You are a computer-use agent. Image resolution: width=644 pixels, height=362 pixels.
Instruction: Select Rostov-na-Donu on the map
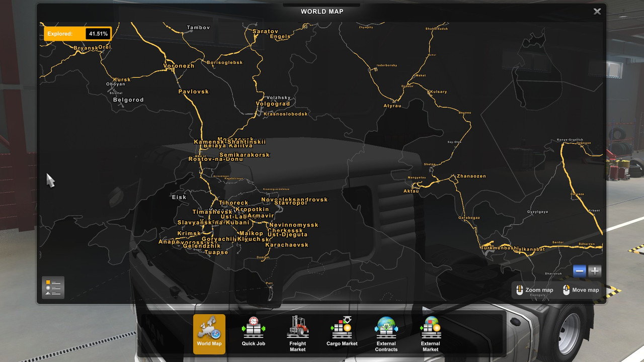(216, 159)
